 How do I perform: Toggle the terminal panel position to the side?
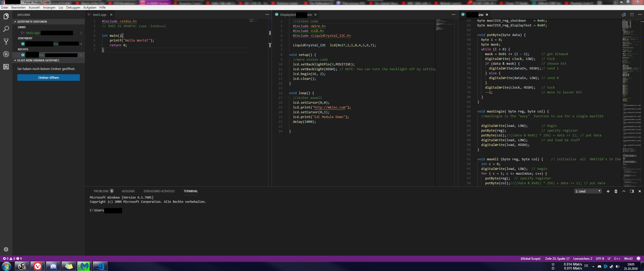632,191
